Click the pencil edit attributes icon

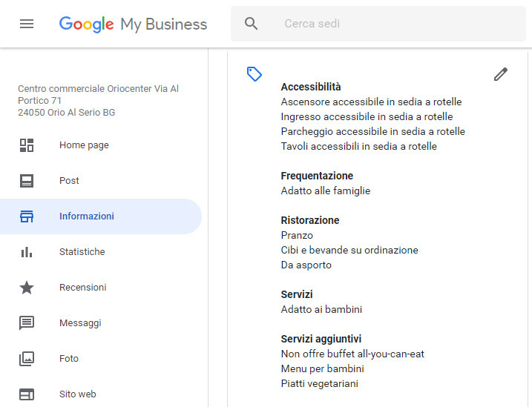[x=500, y=74]
